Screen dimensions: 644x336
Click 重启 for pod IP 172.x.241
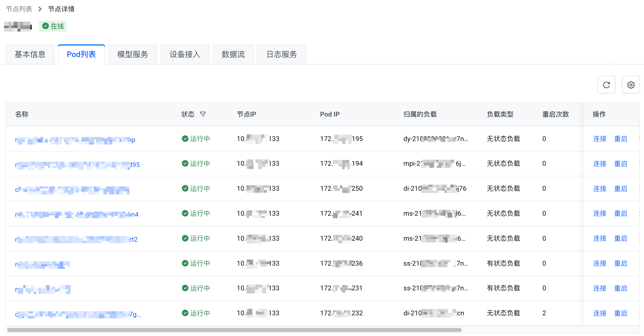point(621,213)
